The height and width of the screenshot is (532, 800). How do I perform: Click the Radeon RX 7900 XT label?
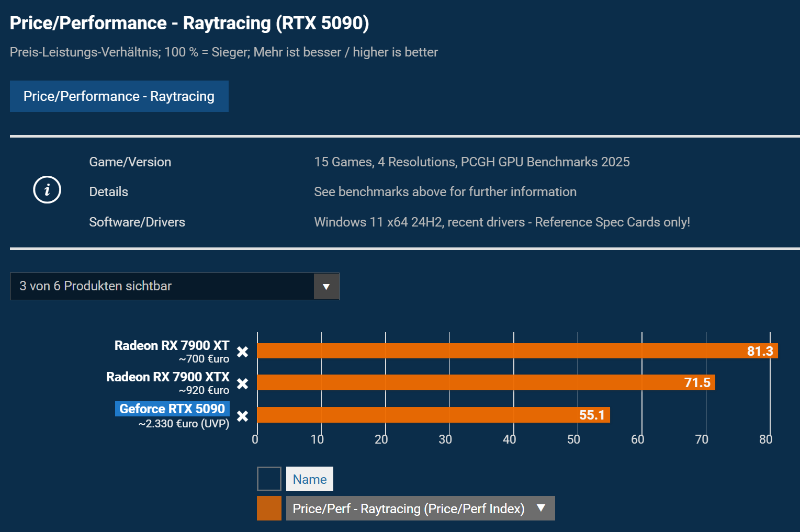tap(172, 345)
